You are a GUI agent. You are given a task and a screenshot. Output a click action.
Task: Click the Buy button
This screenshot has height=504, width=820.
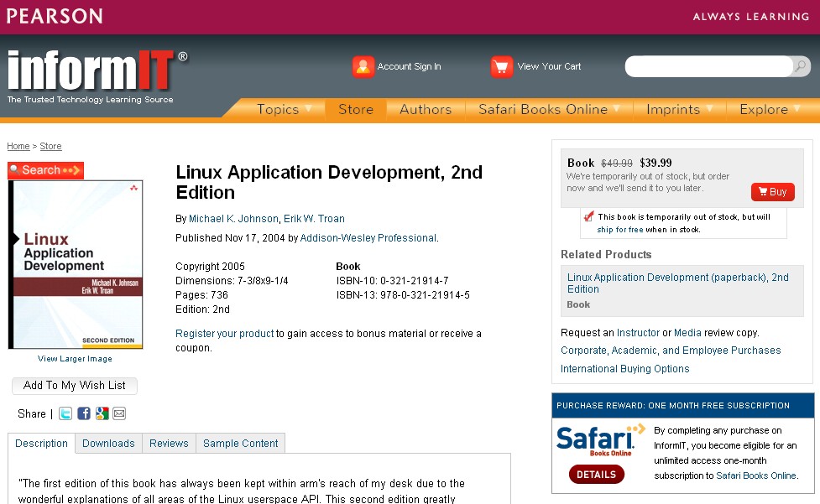pyautogui.click(x=773, y=192)
